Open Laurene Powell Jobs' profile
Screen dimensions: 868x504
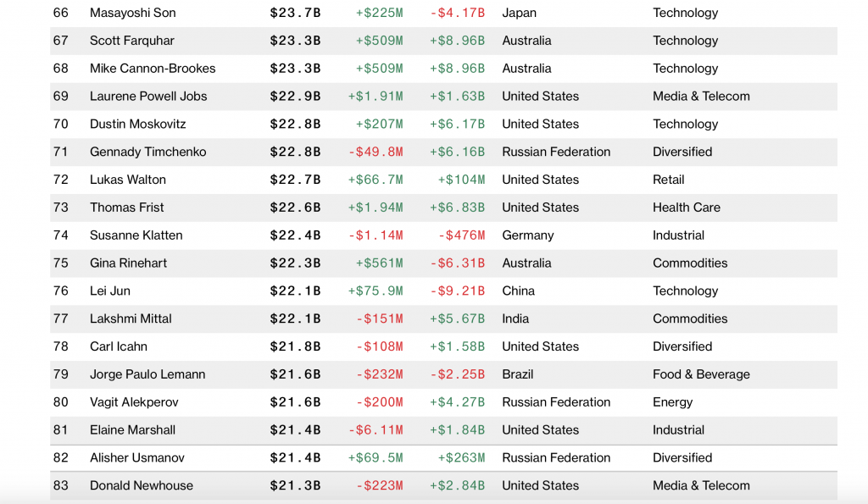pyautogui.click(x=148, y=97)
